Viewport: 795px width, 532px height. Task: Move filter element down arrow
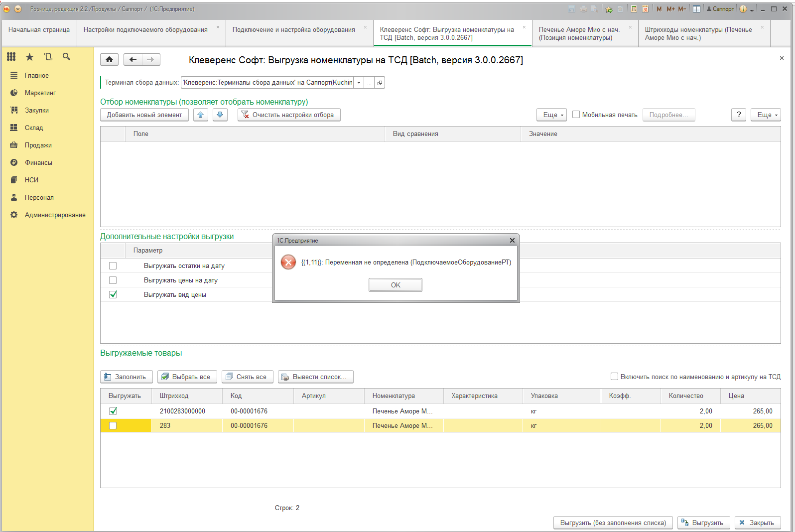point(220,115)
